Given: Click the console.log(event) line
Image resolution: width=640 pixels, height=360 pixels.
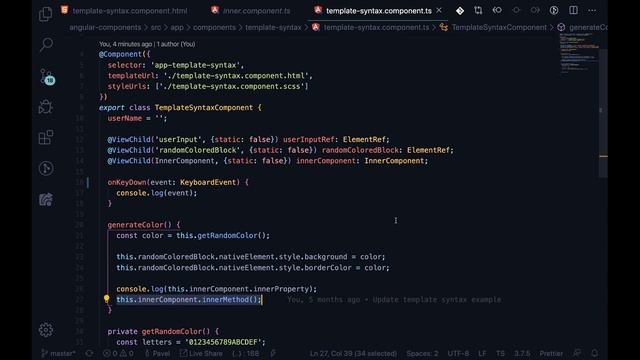Looking at the screenshot, I should (x=156, y=193).
